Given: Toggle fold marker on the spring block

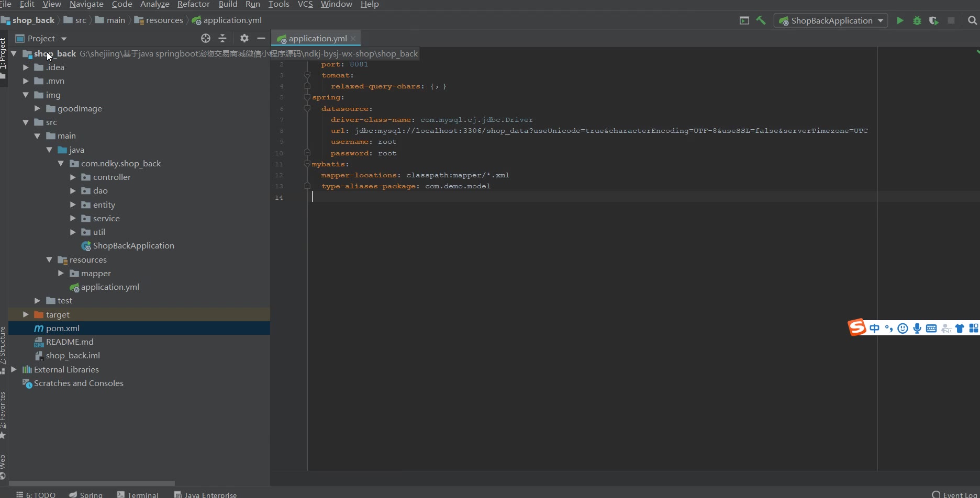Looking at the screenshot, I should [307, 97].
